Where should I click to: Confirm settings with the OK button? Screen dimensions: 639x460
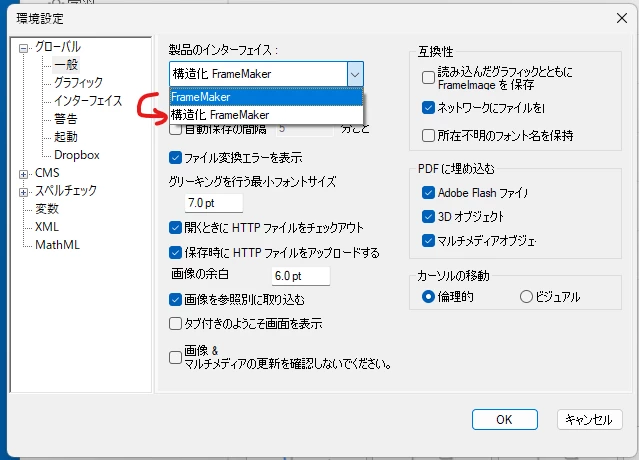(505, 419)
